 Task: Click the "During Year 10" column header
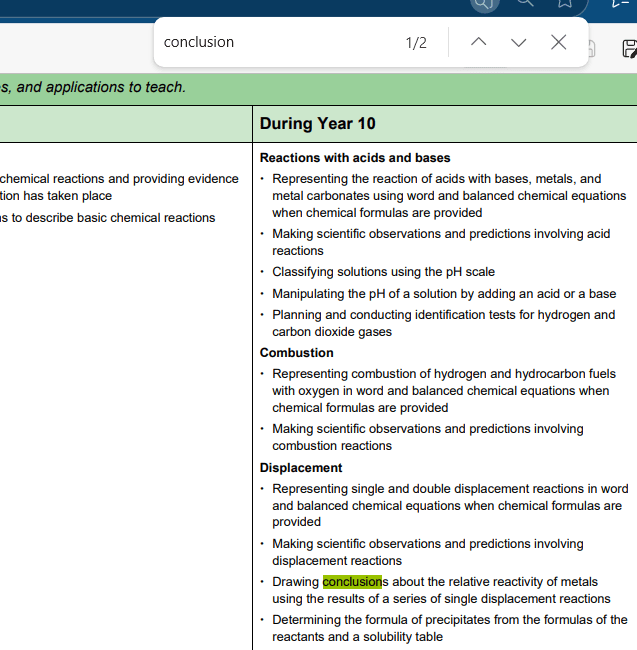click(x=318, y=123)
